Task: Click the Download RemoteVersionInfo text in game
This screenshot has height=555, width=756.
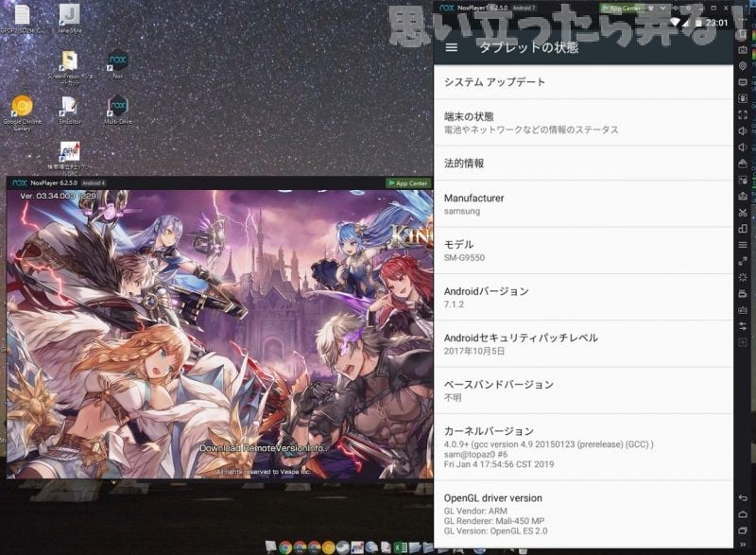Action: pos(264,448)
